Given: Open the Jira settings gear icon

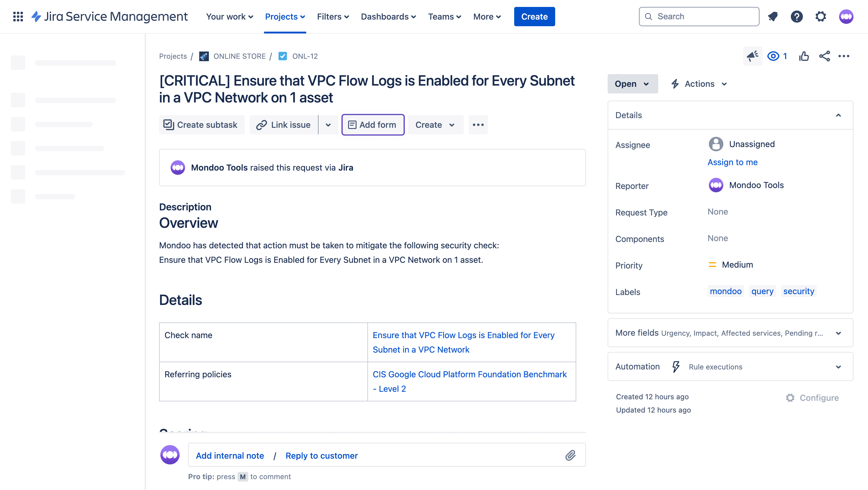Looking at the screenshot, I should pyautogui.click(x=821, y=16).
